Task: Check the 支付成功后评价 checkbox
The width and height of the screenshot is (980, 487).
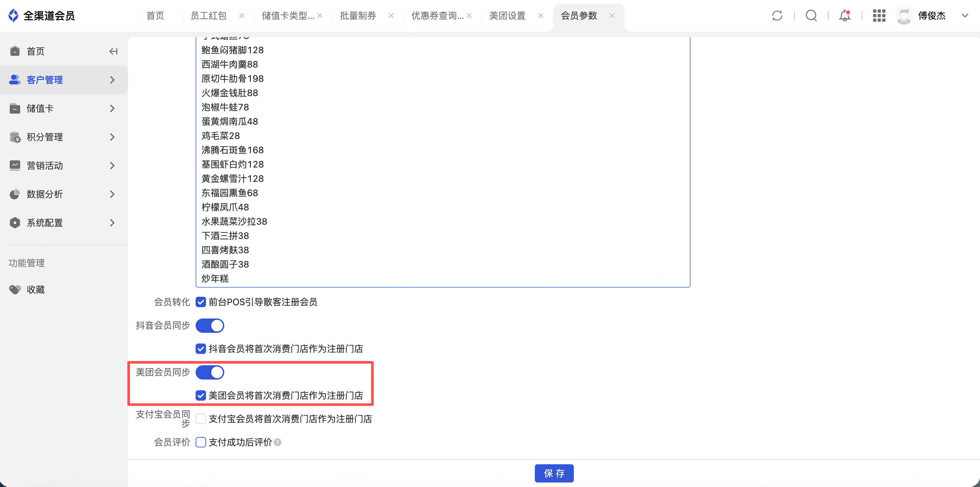Action: (x=200, y=442)
